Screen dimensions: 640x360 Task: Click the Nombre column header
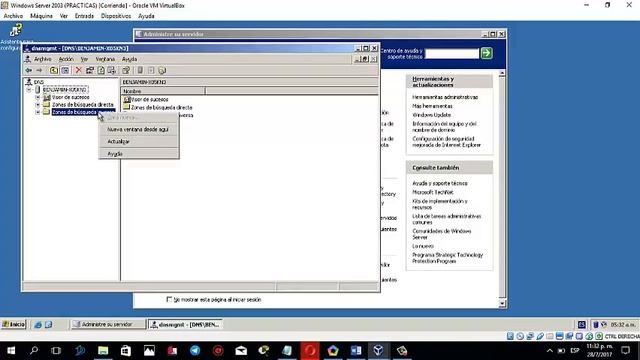163,91
